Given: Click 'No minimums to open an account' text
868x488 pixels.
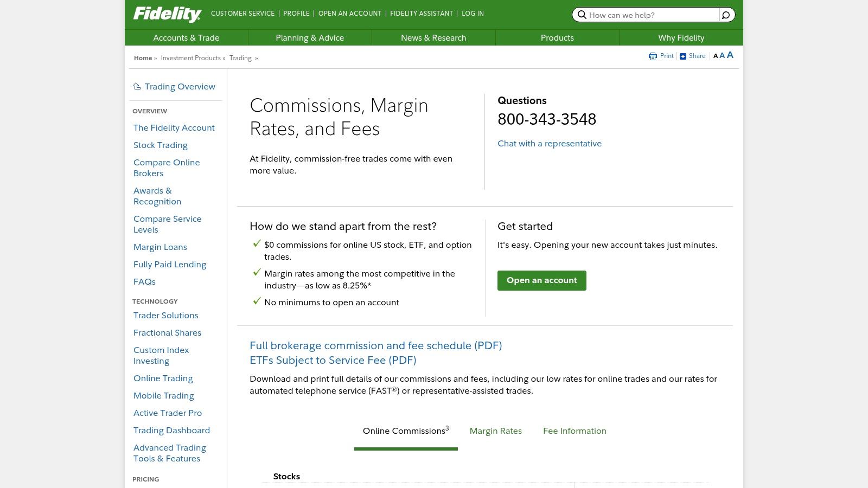Looking at the screenshot, I should point(331,302).
